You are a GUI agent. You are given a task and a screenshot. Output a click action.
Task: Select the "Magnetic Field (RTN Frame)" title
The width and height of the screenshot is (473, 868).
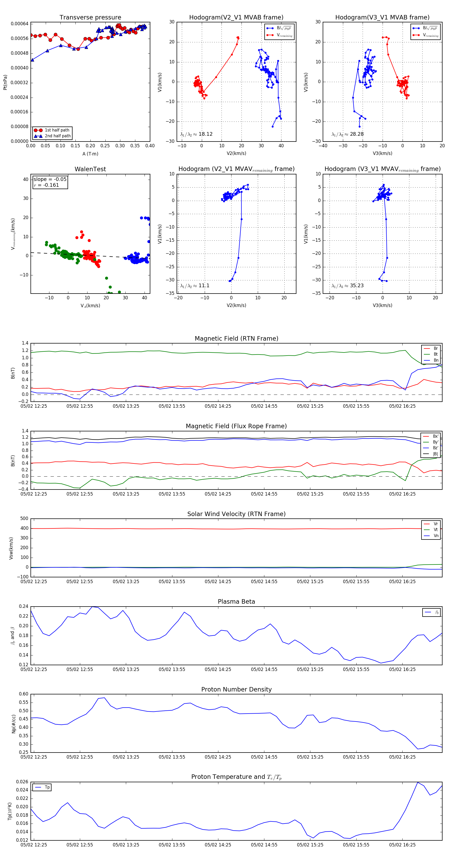[x=236, y=339]
